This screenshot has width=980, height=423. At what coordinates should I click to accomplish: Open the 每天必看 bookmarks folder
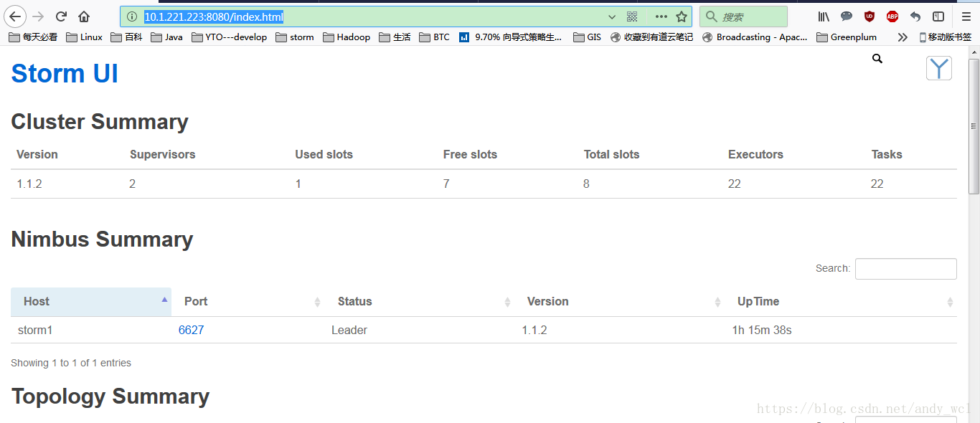[x=33, y=37]
